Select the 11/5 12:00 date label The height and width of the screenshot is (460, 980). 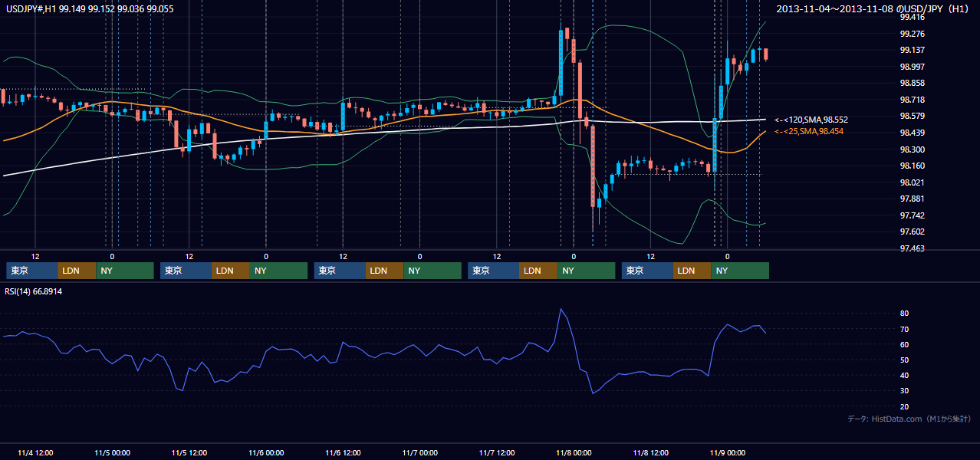[189, 453]
